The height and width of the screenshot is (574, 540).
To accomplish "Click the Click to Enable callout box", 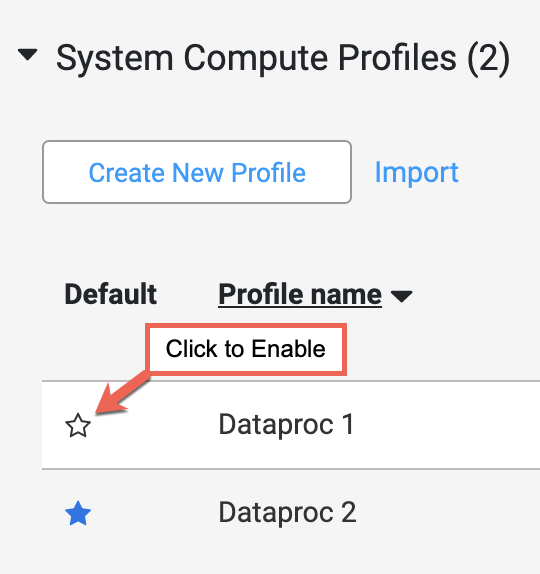I will point(246,349).
